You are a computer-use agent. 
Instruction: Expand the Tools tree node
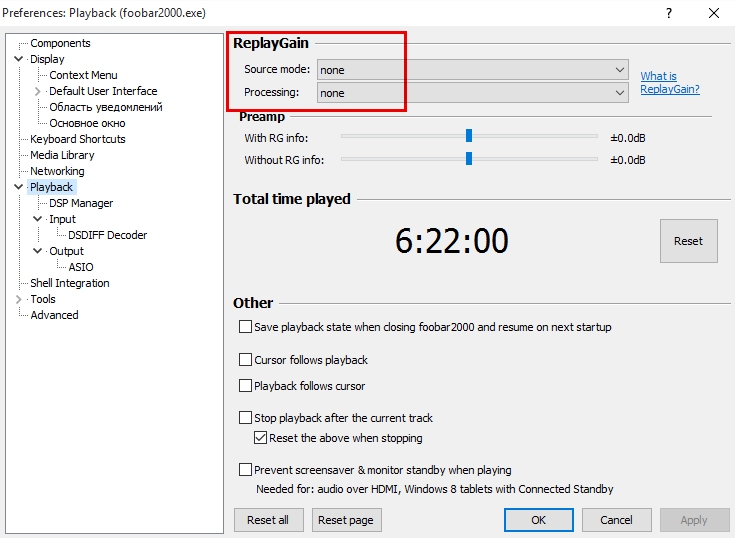[x=19, y=299]
